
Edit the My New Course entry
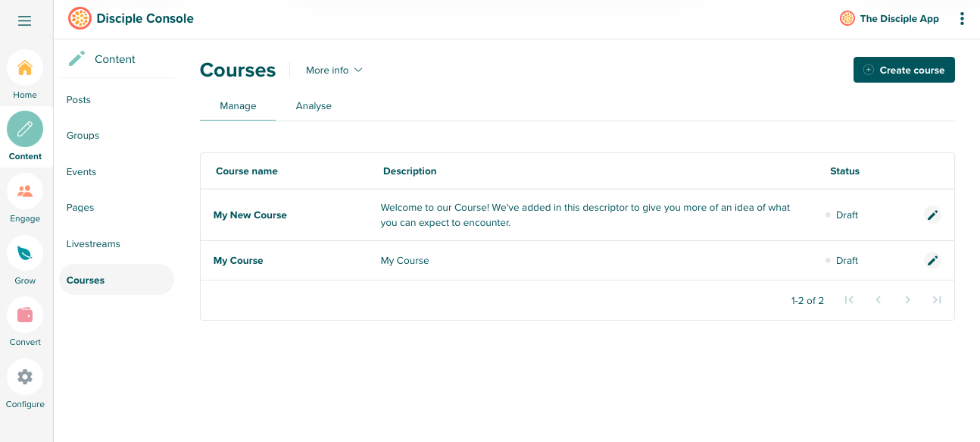point(932,215)
